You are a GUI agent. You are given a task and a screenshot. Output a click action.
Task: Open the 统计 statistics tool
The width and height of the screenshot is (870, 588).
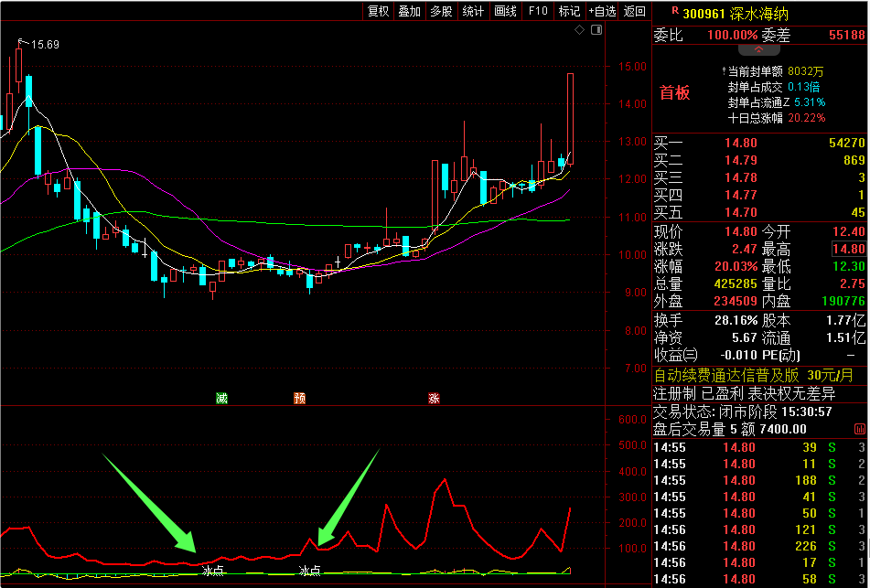[x=473, y=11]
